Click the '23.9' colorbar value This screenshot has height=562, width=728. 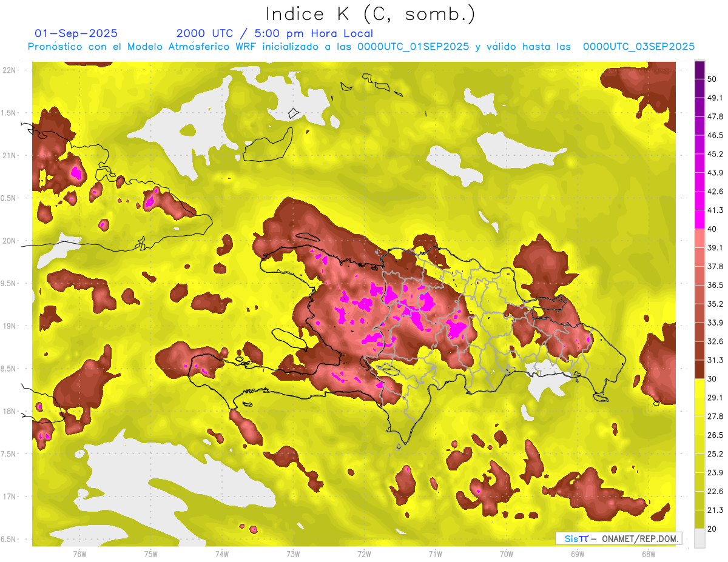pos(715,473)
